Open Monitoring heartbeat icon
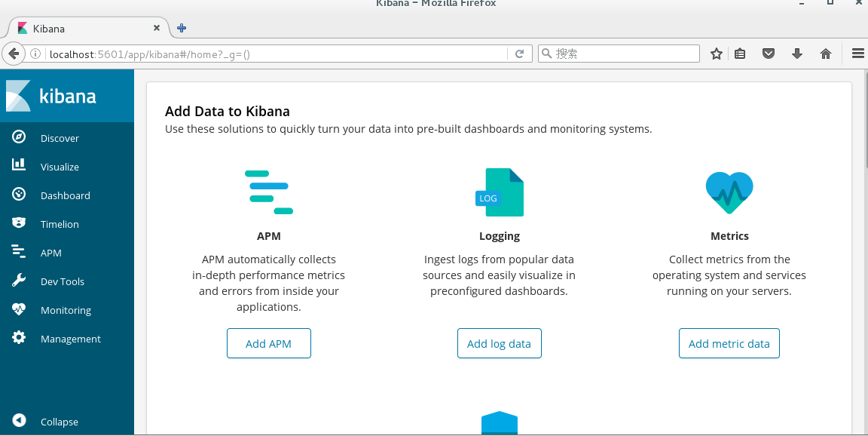 (x=19, y=309)
